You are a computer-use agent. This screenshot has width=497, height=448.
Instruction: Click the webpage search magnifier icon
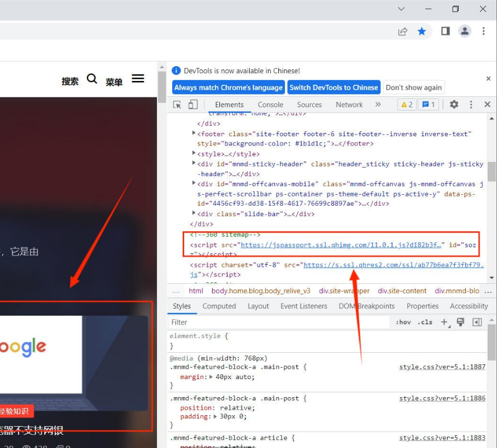(92, 79)
